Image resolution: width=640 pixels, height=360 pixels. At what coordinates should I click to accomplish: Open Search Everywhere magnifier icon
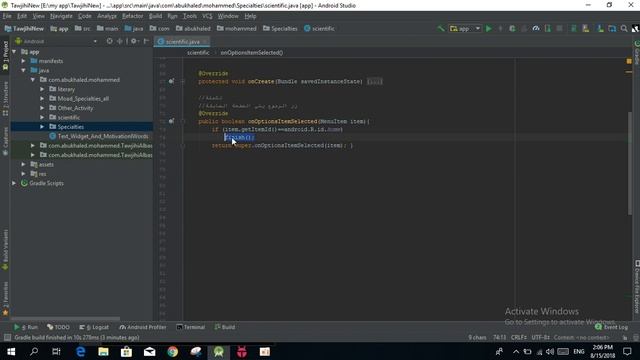tap(624, 29)
